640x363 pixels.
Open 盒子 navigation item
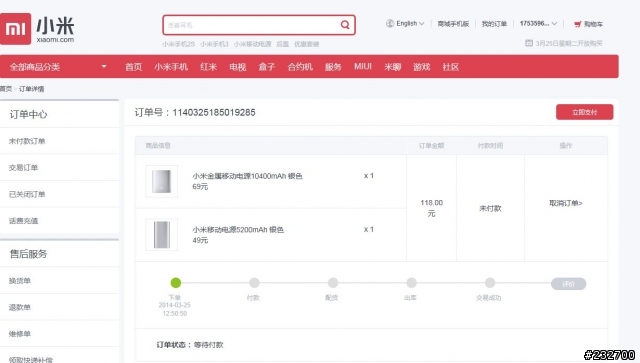tap(267, 67)
